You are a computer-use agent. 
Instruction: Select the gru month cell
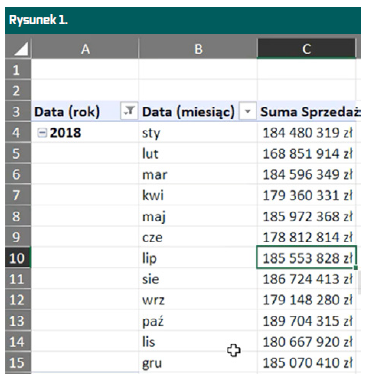point(198,362)
